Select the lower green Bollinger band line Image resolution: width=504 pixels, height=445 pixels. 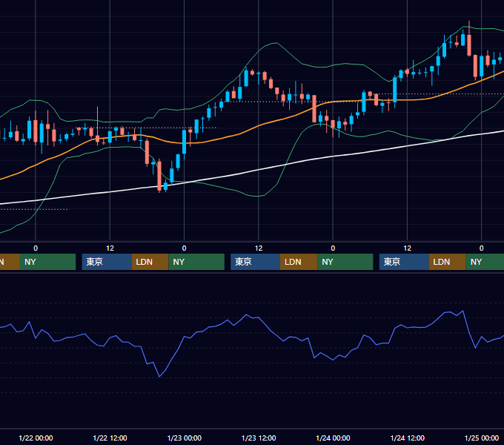[x=257, y=196]
